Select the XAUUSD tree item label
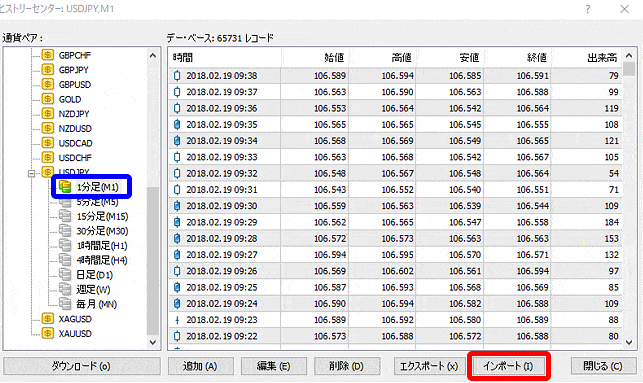Screen dimensions: 643x383 point(75,334)
